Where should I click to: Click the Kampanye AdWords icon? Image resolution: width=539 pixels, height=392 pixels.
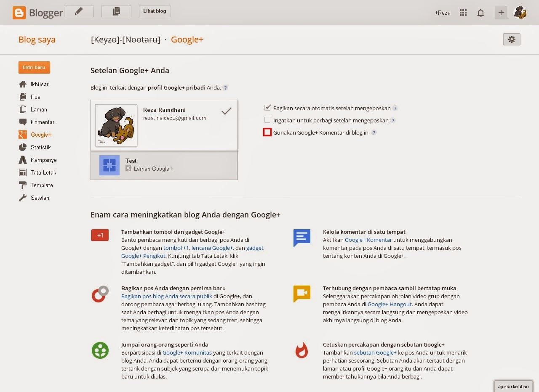23,160
